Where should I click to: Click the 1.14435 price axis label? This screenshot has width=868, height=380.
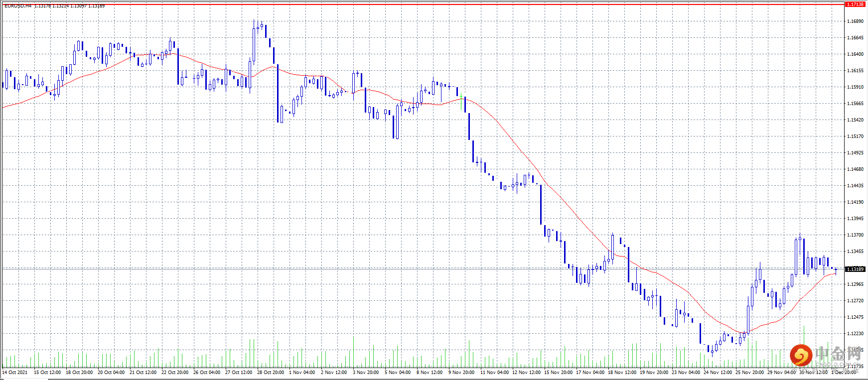click(855, 186)
